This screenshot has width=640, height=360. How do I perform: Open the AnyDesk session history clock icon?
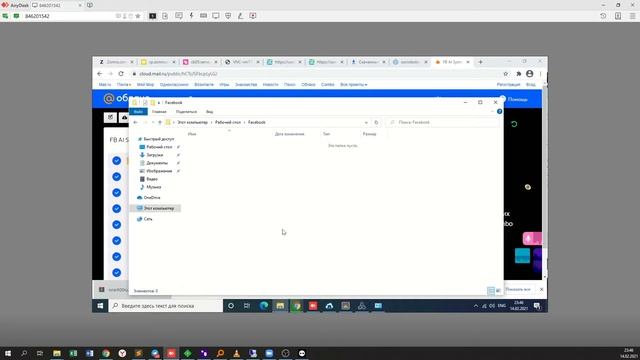tap(603, 16)
